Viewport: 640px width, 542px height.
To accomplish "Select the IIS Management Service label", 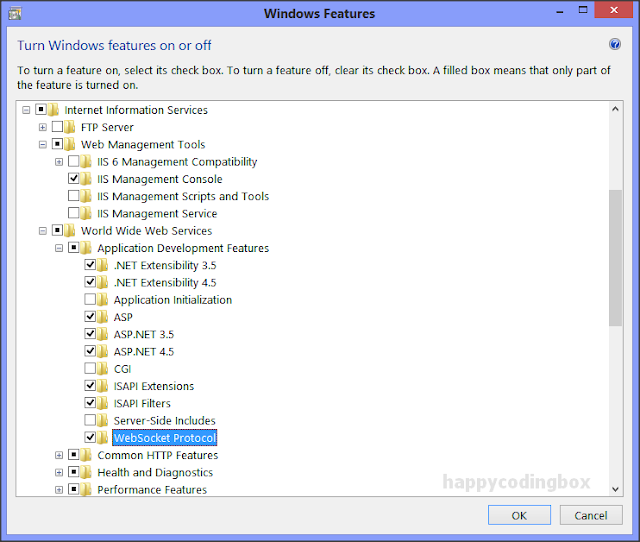I will 157,213.
